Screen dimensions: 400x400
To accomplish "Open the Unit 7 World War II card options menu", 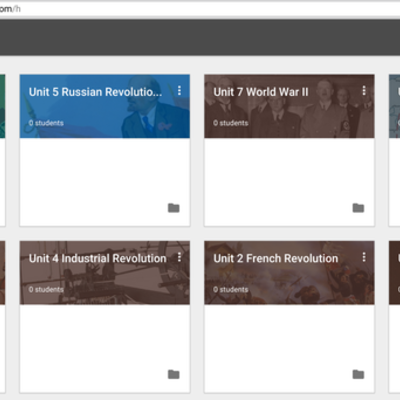I will [x=364, y=90].
